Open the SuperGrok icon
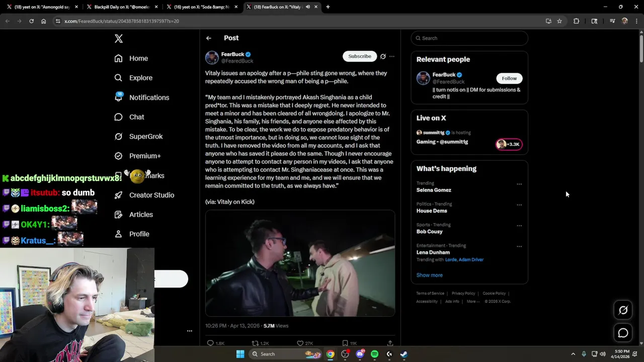Viewport: 644px width, 362px height. 118,136
